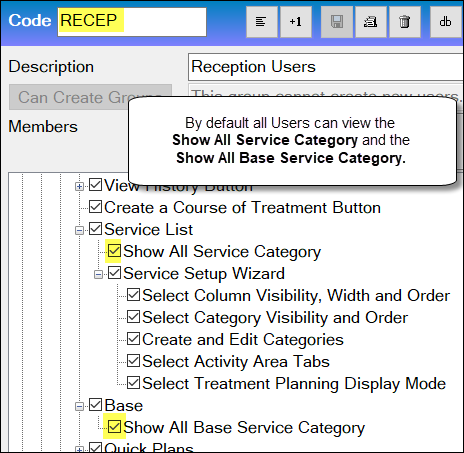Uncheck Create a Course of Treatment Button
This screenshot has height=453, width=464.
tap(95, 207)
